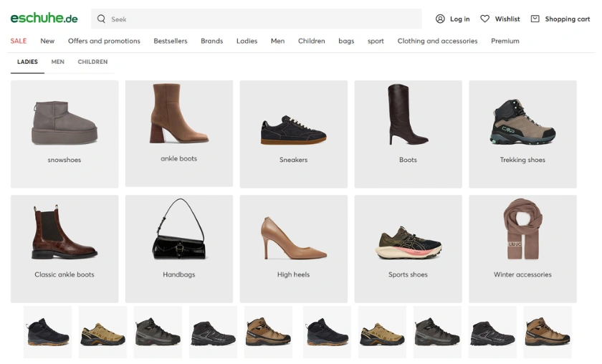602x364 pixels.
Task: Click the search magnifier icon
Action: (x=101, y=19)
